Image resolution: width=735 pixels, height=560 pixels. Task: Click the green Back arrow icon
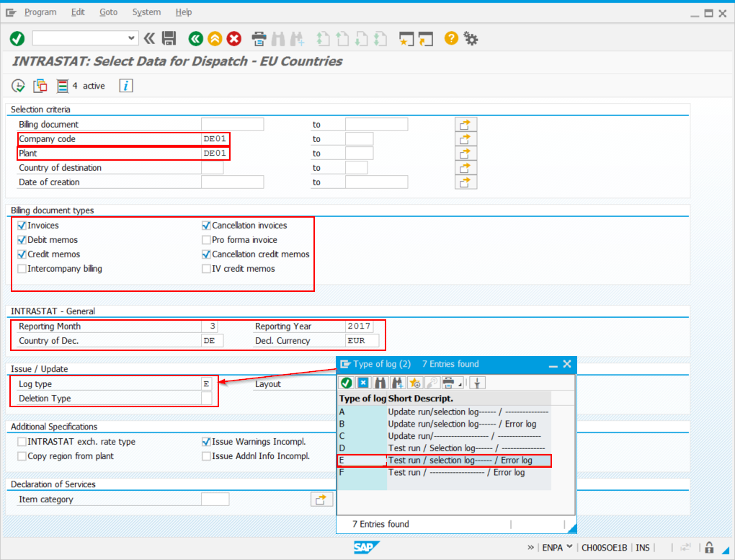(196, 38)
